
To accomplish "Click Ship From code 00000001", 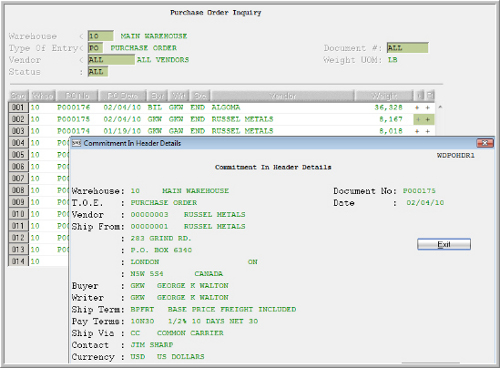I will tap(149, 227).
